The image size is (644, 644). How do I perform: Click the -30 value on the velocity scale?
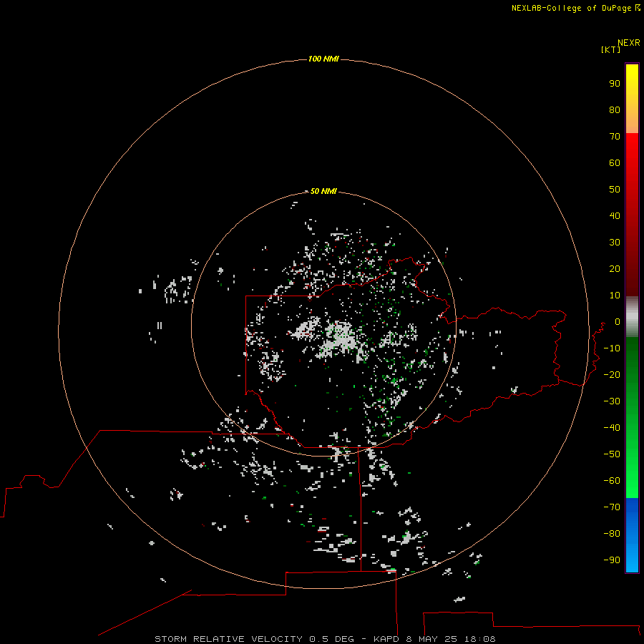612,401
